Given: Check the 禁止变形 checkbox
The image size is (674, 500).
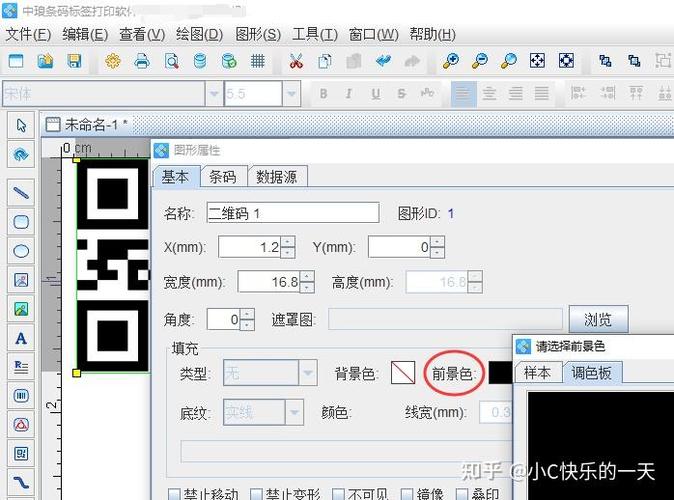Looking at the screenshot, I should point(256,494).
